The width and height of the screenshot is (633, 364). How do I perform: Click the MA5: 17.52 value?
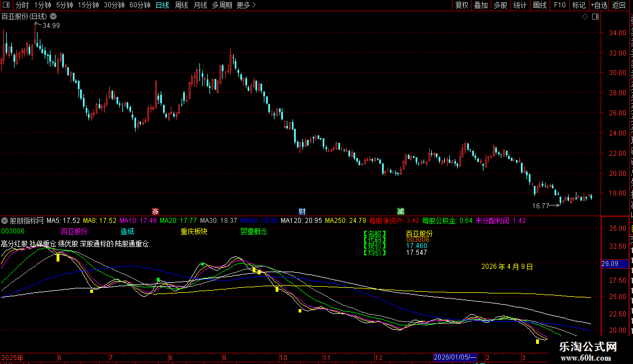pos(63,221)
